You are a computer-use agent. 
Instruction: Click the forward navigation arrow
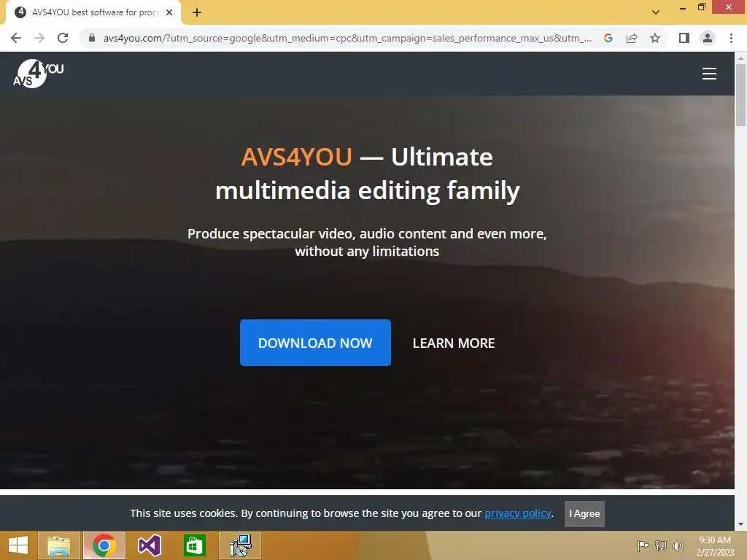click(39, 38)
